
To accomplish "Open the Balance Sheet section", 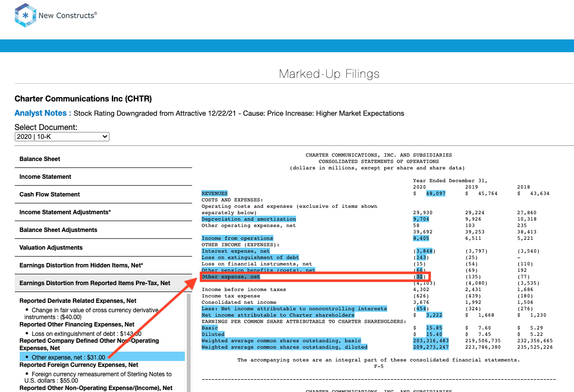I will click(x=103, y=159).
